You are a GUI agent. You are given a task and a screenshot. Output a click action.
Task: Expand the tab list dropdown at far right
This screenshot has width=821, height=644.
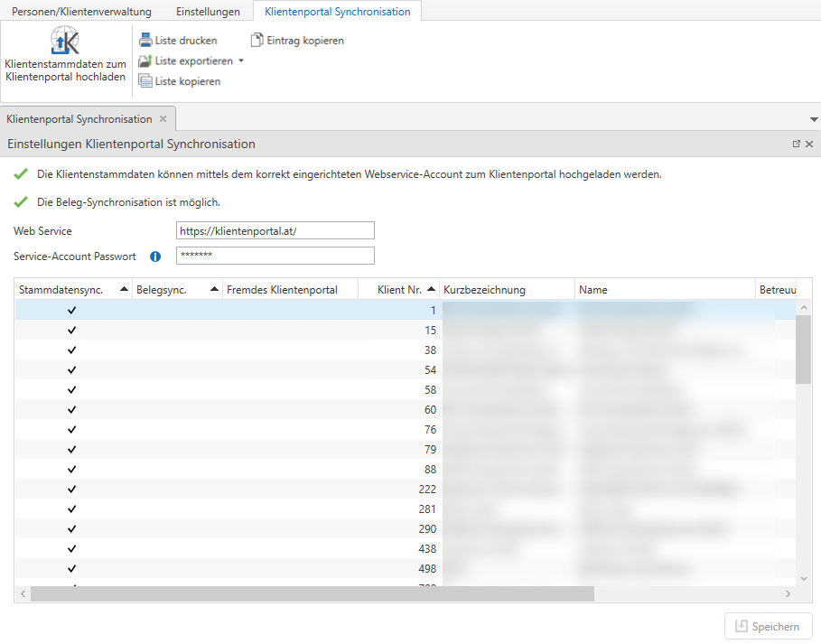pos(813,119)
